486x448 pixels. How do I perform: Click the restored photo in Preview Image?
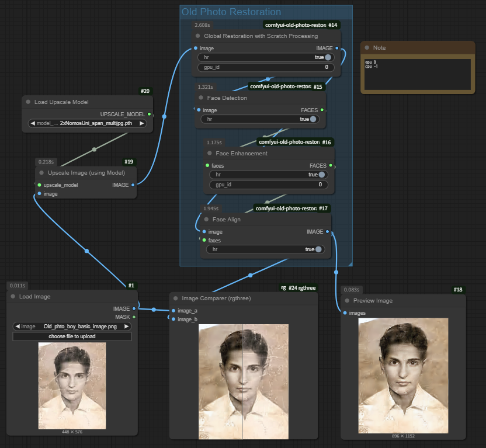coord(403,375)
